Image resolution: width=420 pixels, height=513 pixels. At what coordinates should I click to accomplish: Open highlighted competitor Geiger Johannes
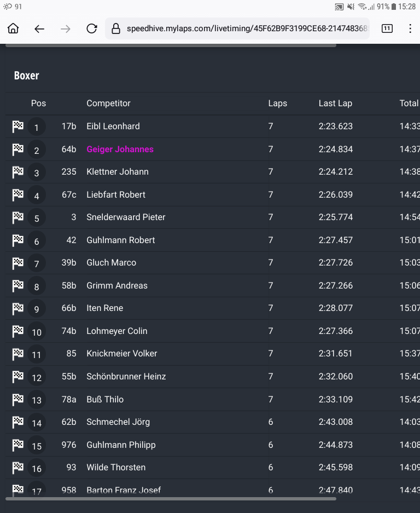pyautogui.click(x=120, y=149)
